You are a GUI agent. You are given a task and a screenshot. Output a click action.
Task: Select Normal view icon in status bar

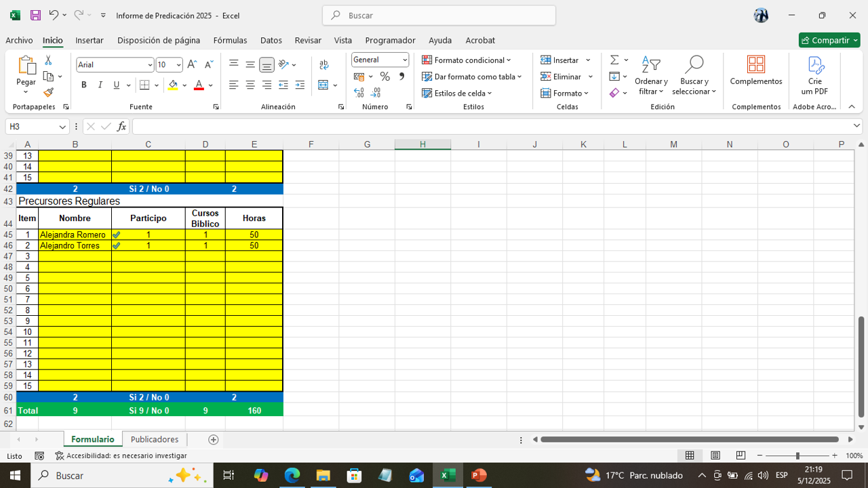pos(690,455)
